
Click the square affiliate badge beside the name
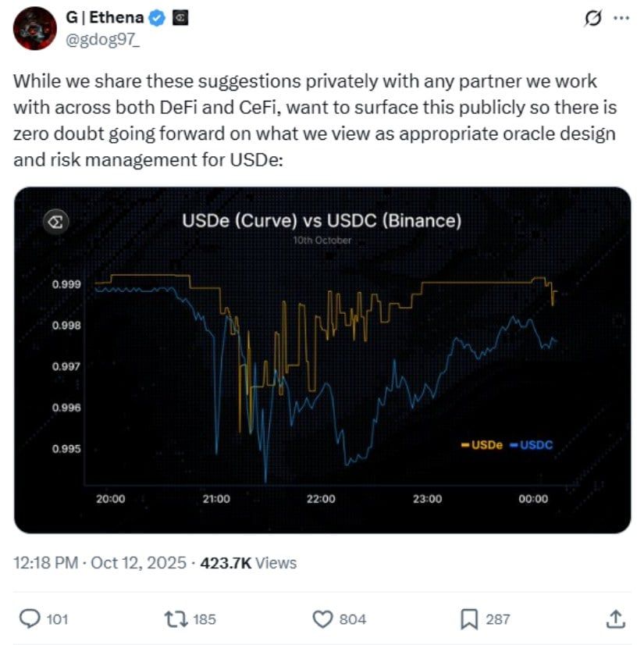click(x=180, y=17)
